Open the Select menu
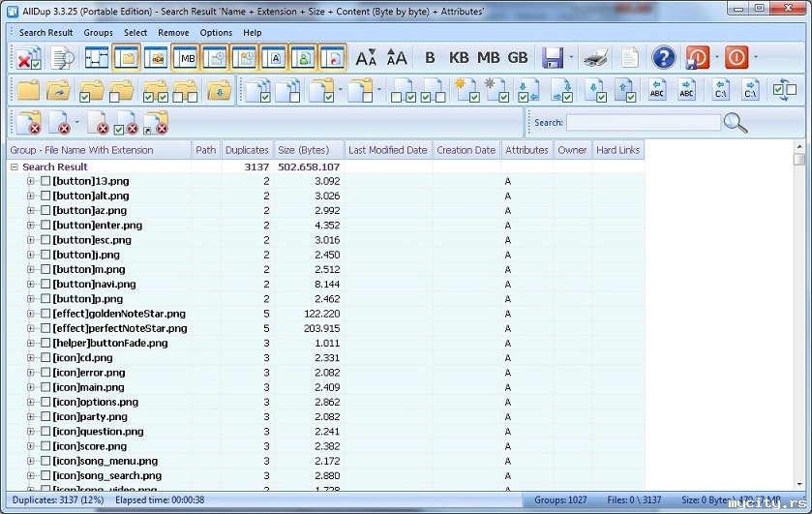This screenshot has height=514, width=812. (135, 33)
